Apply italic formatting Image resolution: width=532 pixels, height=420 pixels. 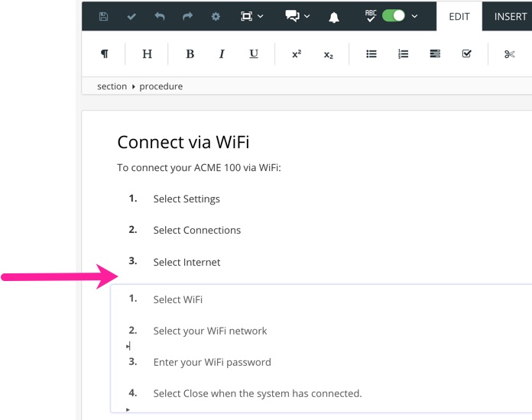222,54
